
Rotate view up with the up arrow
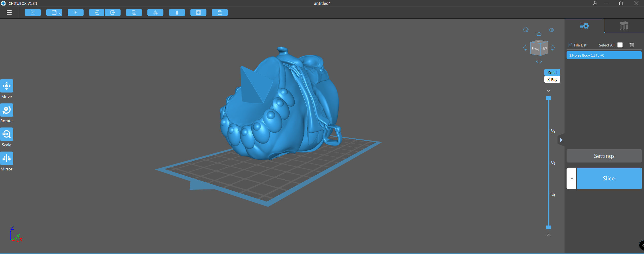coord(539,34)
